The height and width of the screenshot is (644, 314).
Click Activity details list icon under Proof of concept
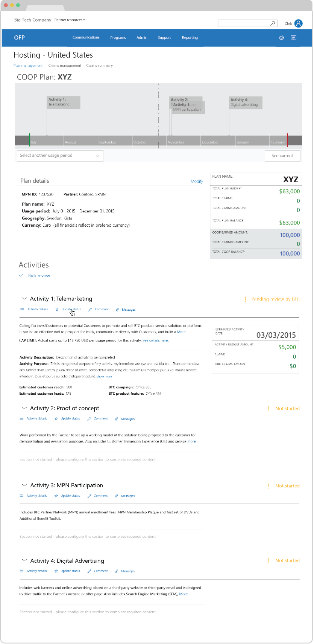point(21,418)
